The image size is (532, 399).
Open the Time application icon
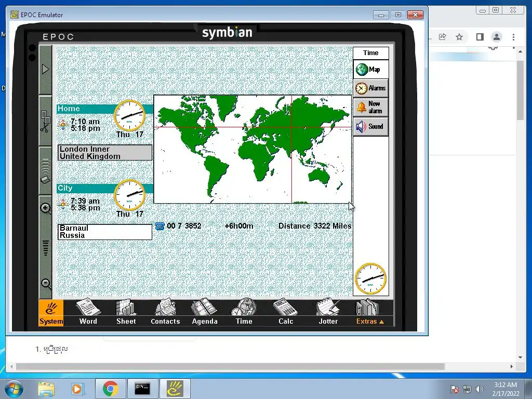(x=244, y=312)
